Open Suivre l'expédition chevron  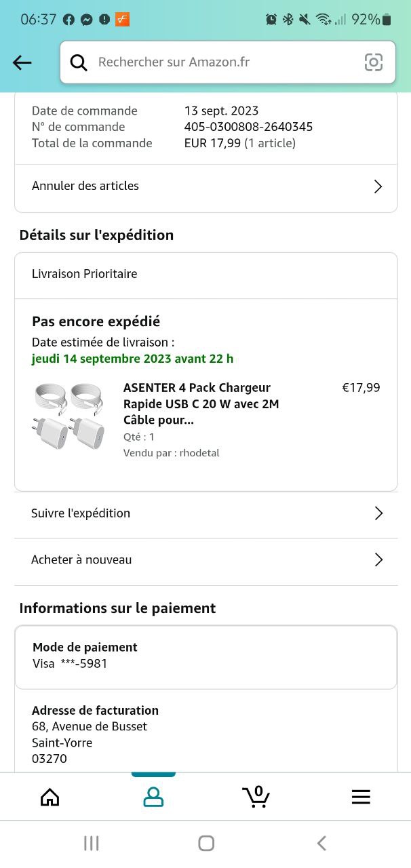[378, 513]
